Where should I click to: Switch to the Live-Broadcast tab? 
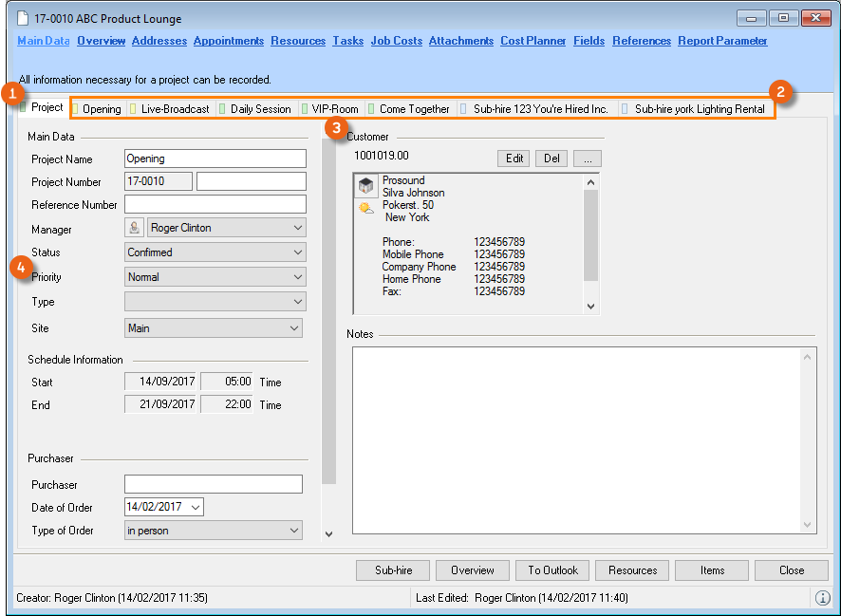tap(175, 109)
